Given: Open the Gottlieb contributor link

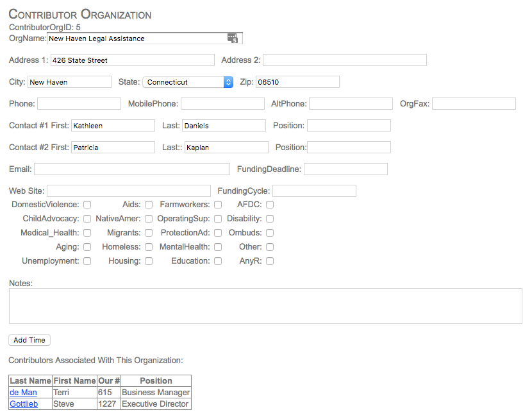Looking at the screenshot, I should (24, 404).
